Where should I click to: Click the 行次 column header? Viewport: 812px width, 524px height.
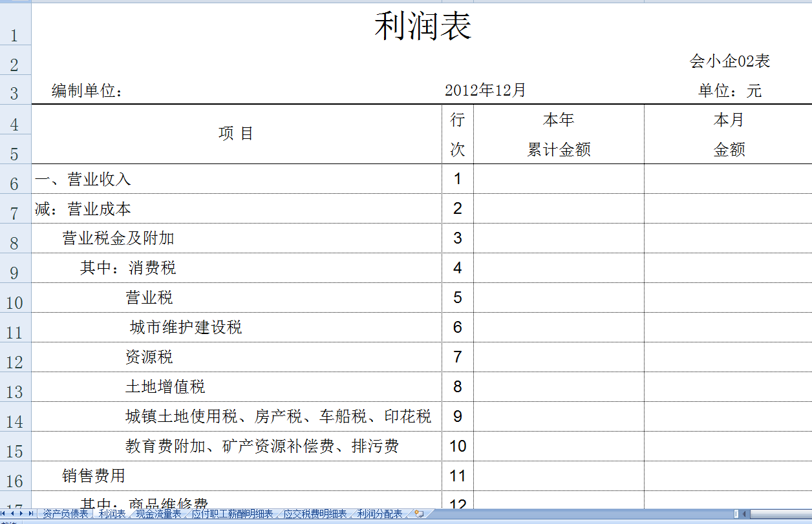click(x=458, y=134)
